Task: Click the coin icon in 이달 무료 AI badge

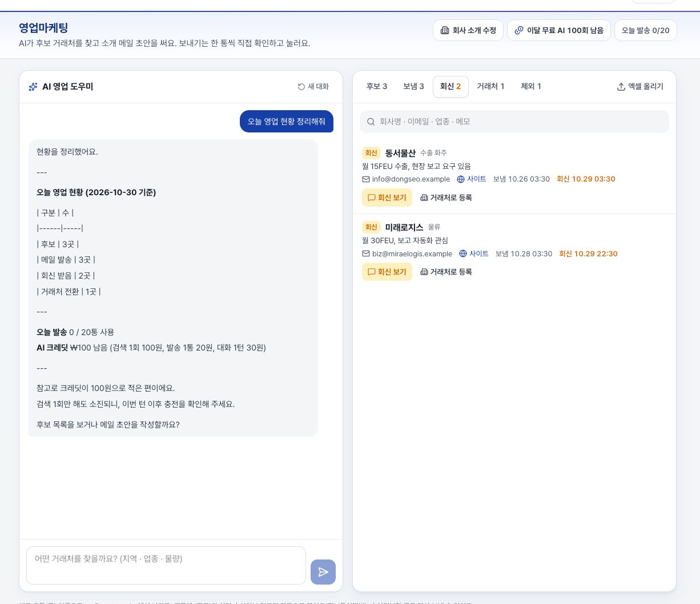Action: 519,30
